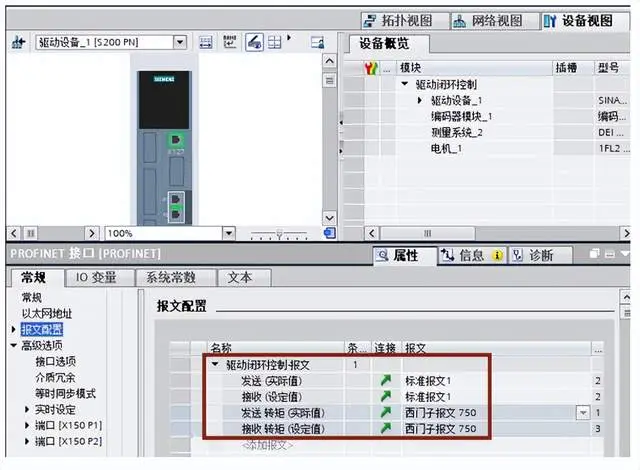Click the X150 P1 port on drive graphic
Viewport: 640px width, 470px height.
tap(176, 199)
